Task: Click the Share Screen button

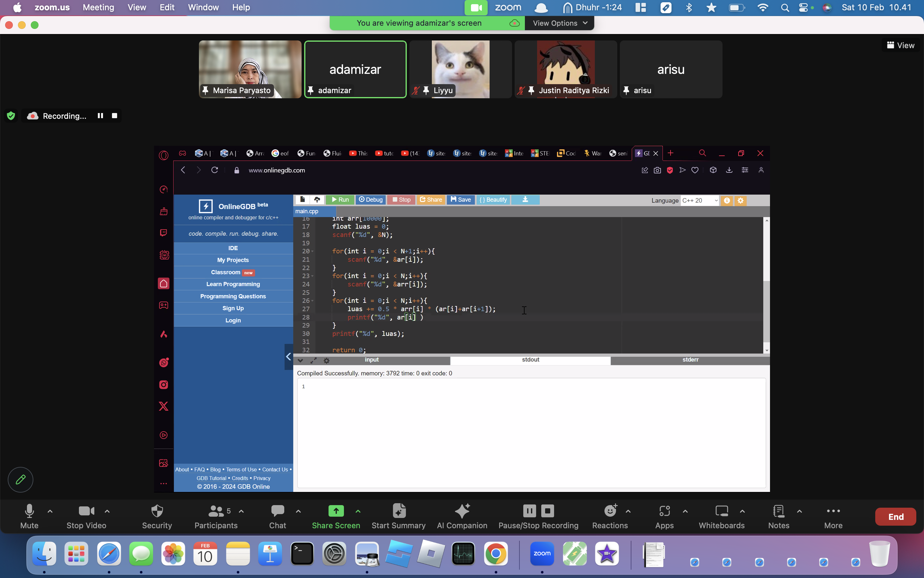Action: (x=336, y=516)
